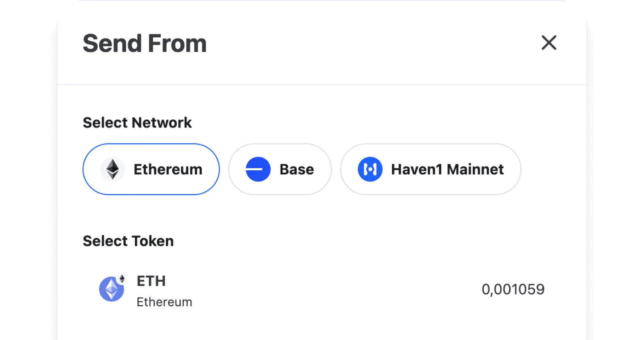This screenshot has height=340, width=644.
Task: Click the Base network circular blue icon
Action: tap(259, 169)
